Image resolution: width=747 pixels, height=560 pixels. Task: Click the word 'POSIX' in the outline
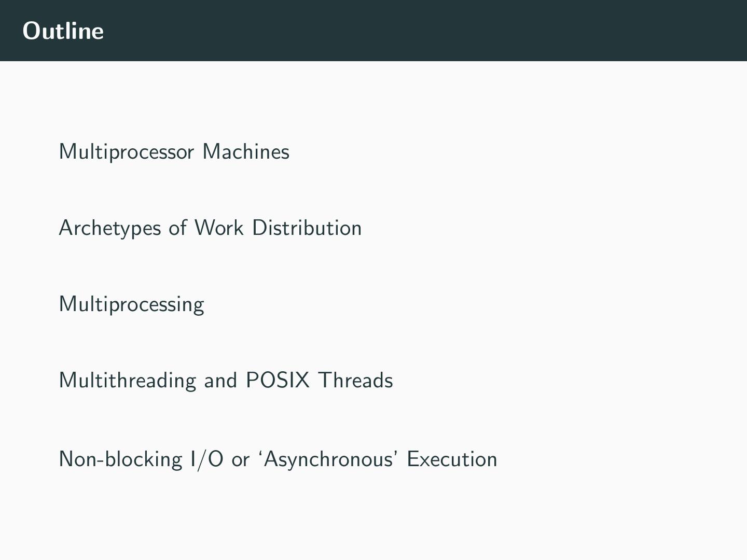pos(277,381)
